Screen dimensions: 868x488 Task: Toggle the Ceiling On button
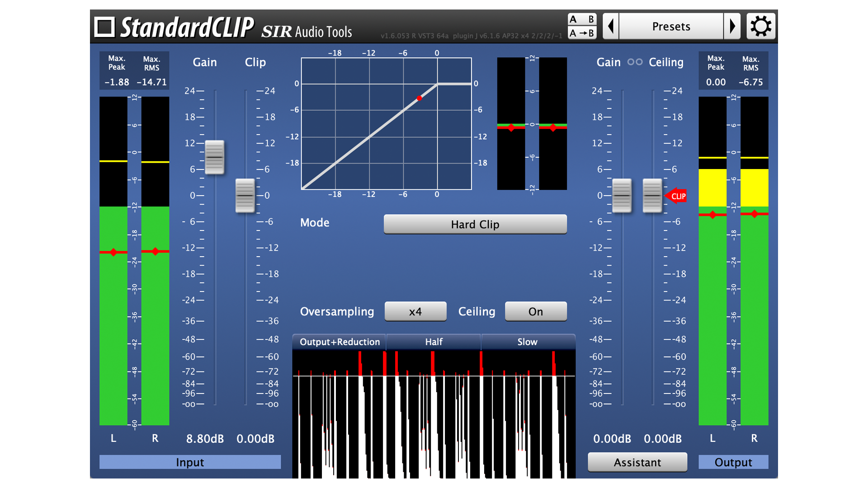[x=536, y=311]
